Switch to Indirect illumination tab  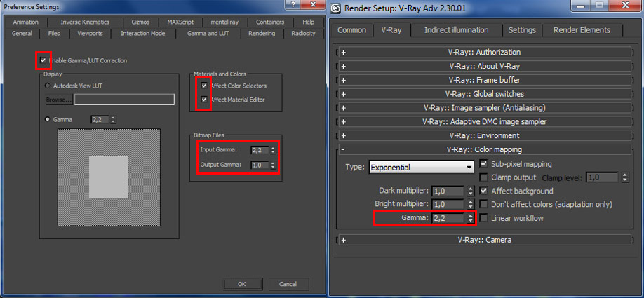coord(456,30)
